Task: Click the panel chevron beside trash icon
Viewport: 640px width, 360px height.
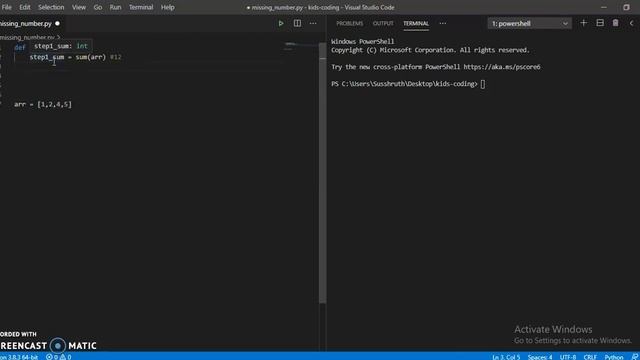Action: click(631, 23)
